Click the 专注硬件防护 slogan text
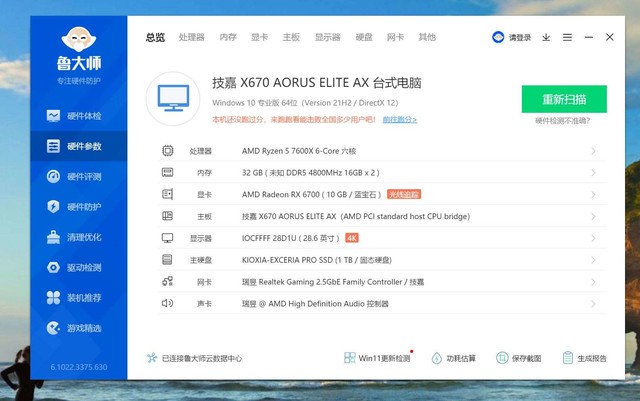This screenshot has width=640, height=401. pos(79,81)
